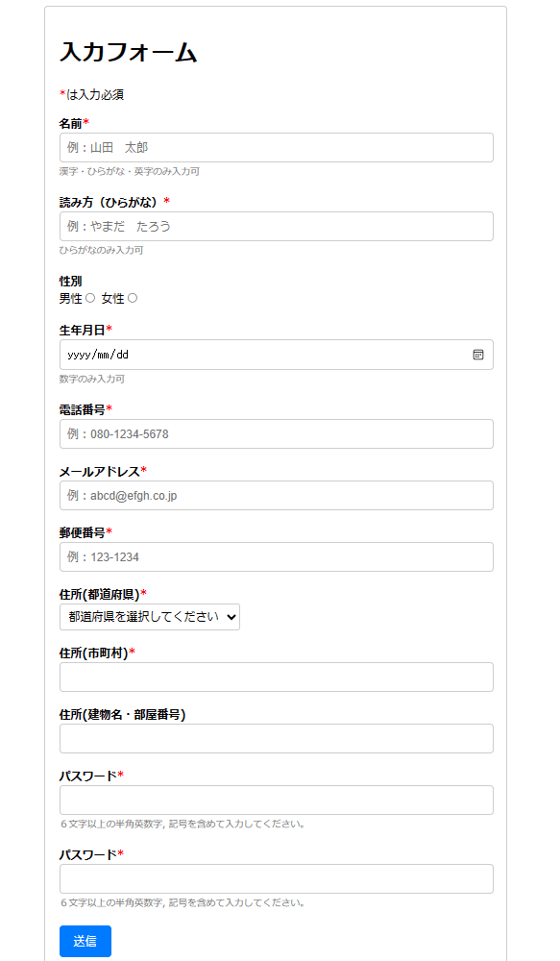Image resolution: width=560 pixels, height=961 pixels.
Task: Focus the 住所(市町村) input field
Action: (x=277, y=678)
